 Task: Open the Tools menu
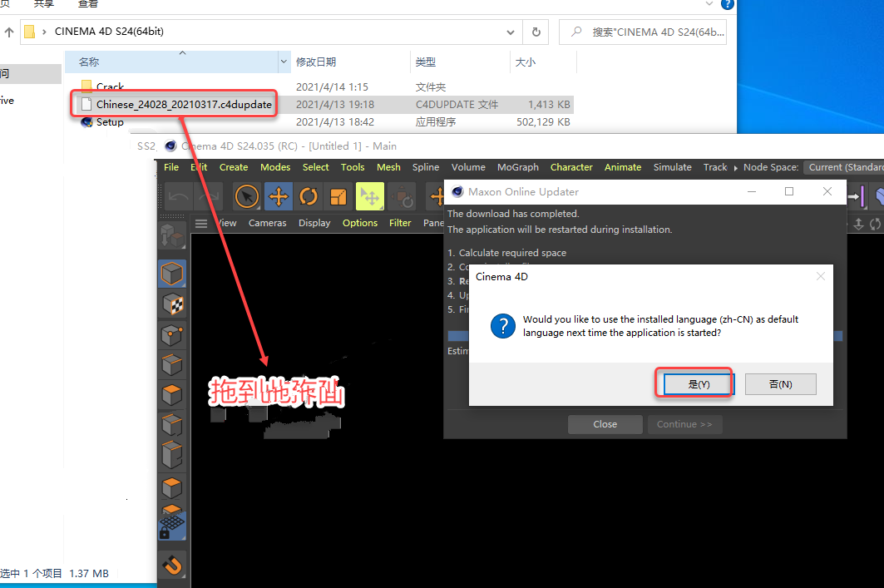353,167
